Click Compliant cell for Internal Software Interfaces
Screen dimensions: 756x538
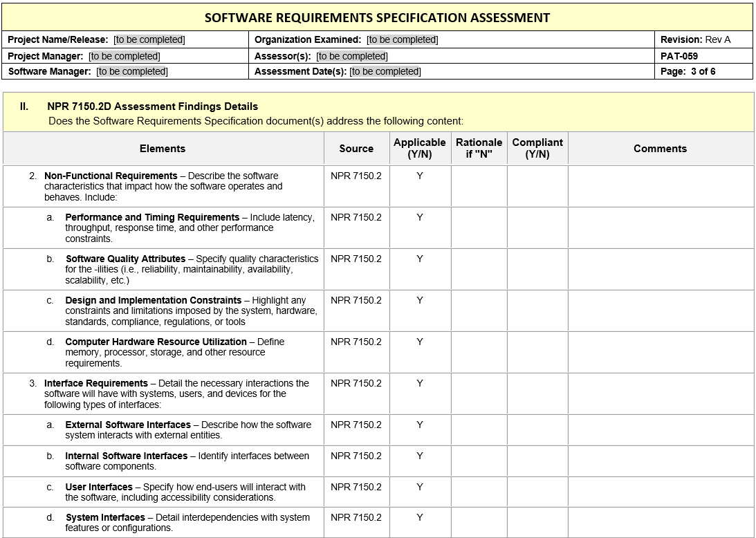(537, 461)
